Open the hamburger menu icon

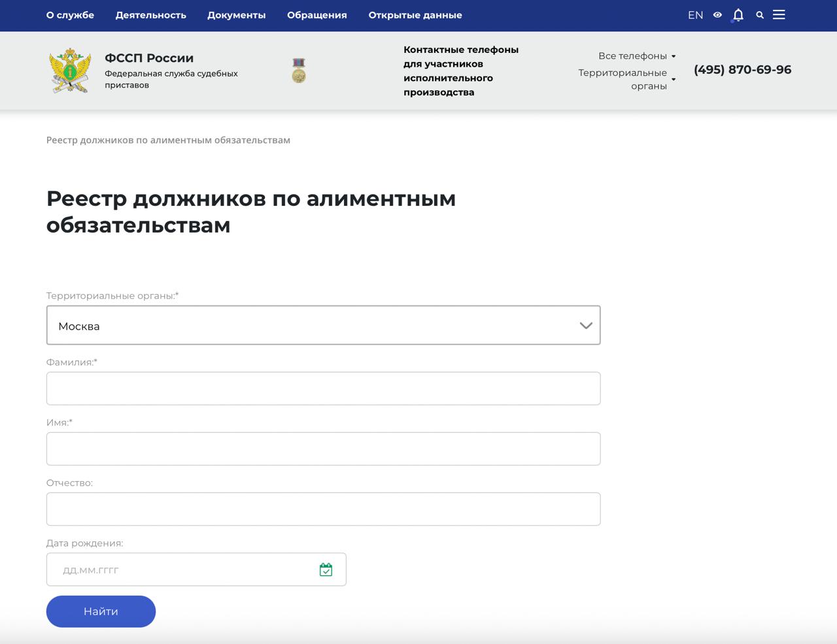pyautogui.click(x=779, y=15)
